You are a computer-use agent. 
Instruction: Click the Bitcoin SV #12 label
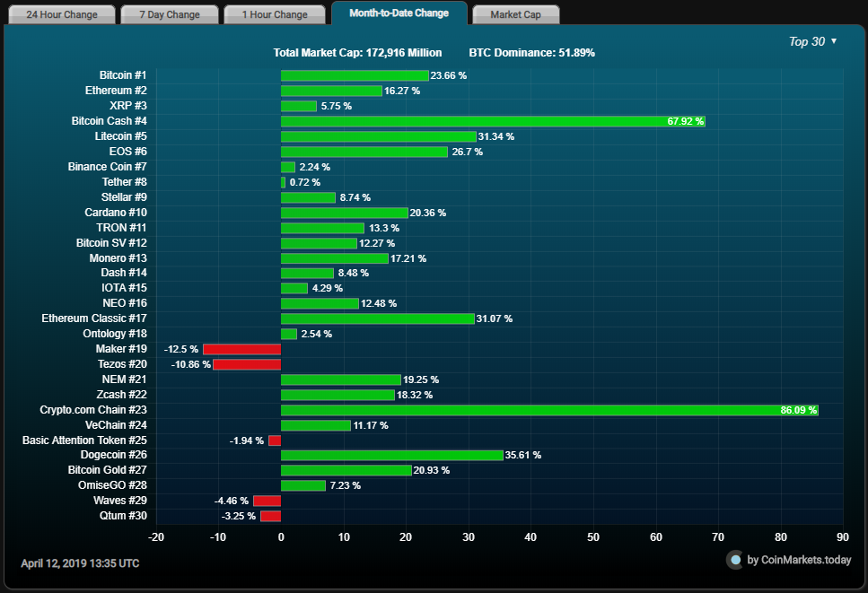[111, 243]
